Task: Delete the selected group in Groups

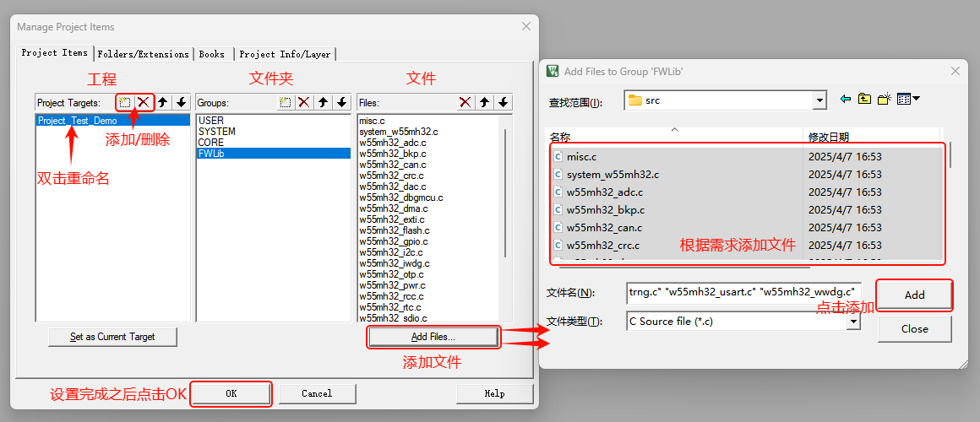Action: point(304,102)
